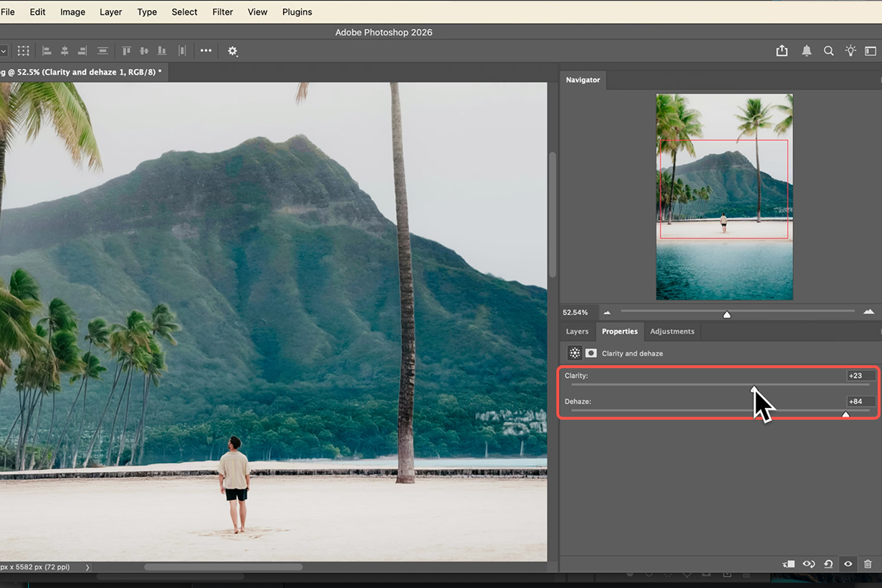Open the options bar gear dropdown
Viewport: 882px width, 588px height.
233,51
